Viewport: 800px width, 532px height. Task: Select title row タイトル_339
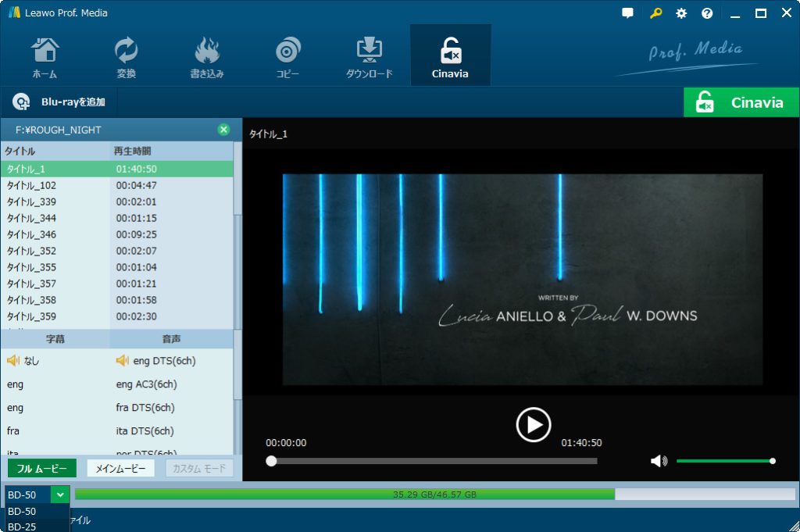click(117, 202)
